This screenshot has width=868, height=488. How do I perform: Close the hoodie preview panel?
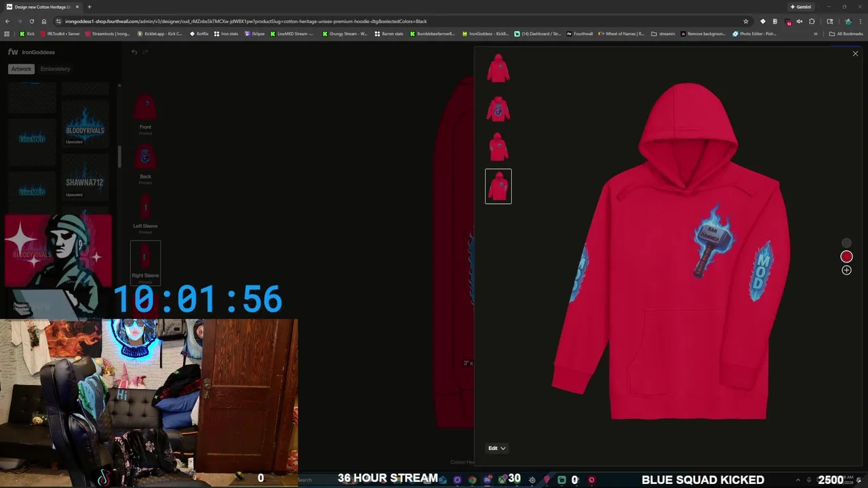tap(855, 54)
